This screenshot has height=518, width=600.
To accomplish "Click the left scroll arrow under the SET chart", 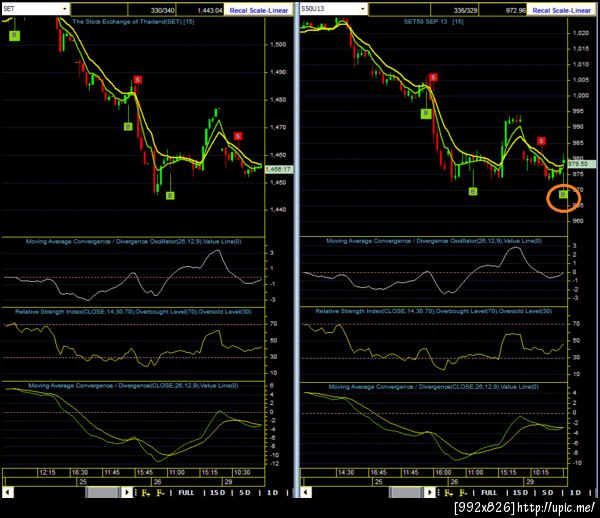I will (x=8, y=492).
